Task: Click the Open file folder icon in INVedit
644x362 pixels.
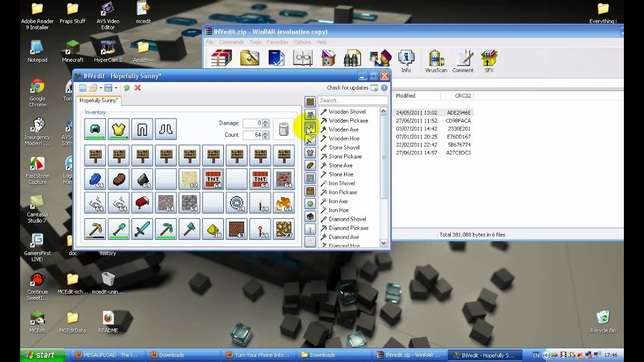Action: [93, 88]
